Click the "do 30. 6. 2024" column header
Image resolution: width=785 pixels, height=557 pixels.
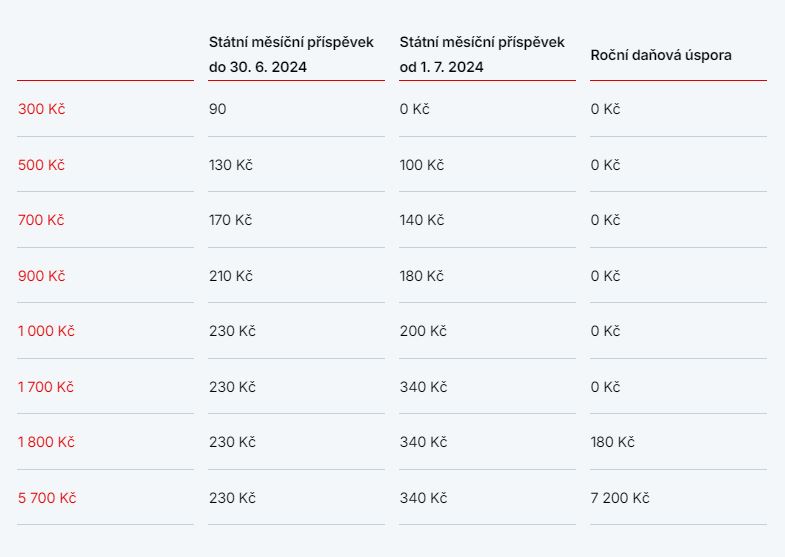click(291, 55)
